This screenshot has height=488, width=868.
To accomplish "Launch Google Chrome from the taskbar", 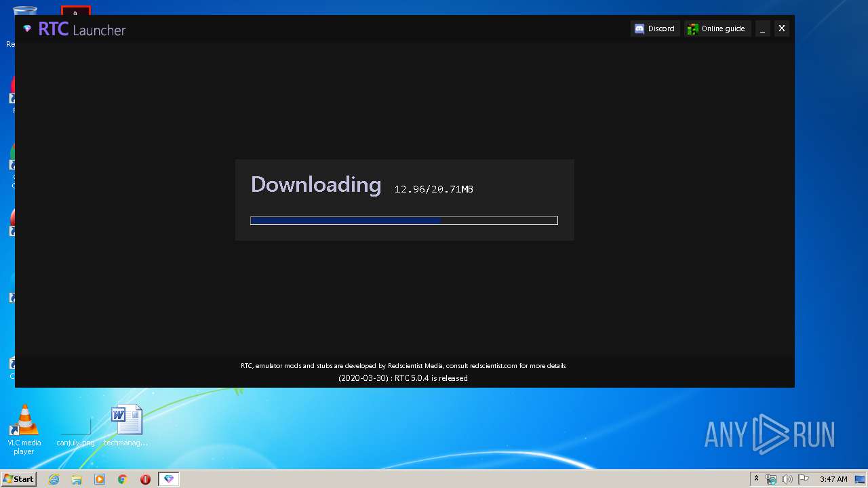I will [123, 479].
